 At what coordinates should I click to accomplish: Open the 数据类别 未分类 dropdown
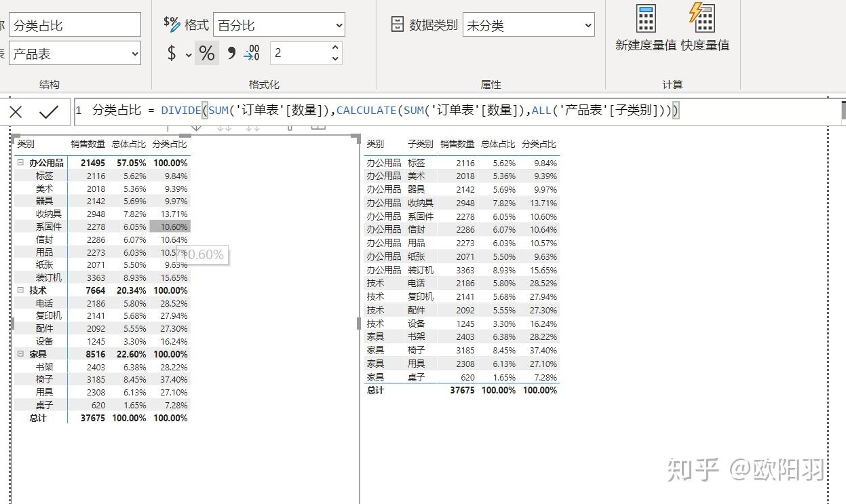coord(528,26)
